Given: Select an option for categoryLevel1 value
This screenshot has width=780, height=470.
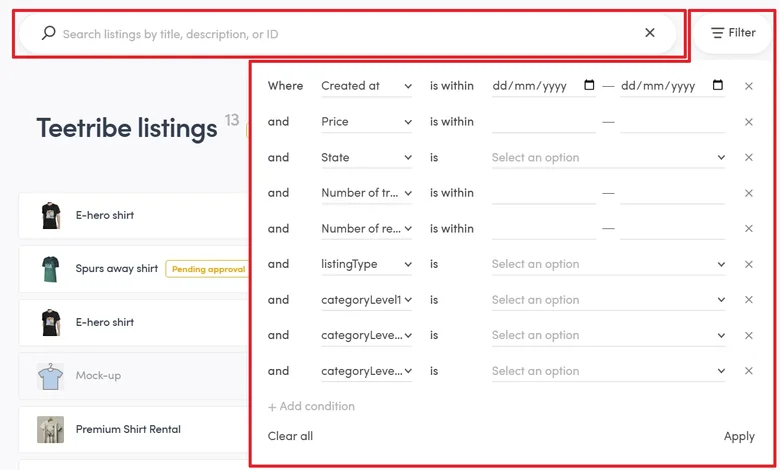Looking at the screenshot, I should pyautogui.click(x=608, y=300).
